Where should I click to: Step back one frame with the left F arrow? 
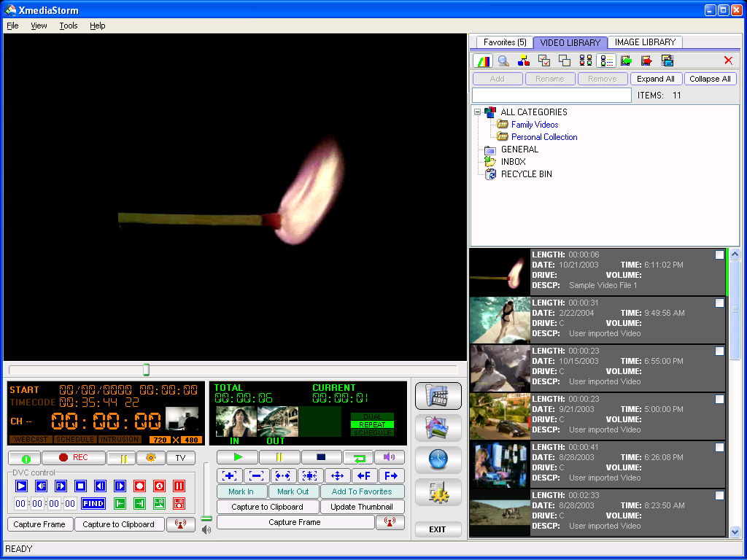(x=365, y=475)
